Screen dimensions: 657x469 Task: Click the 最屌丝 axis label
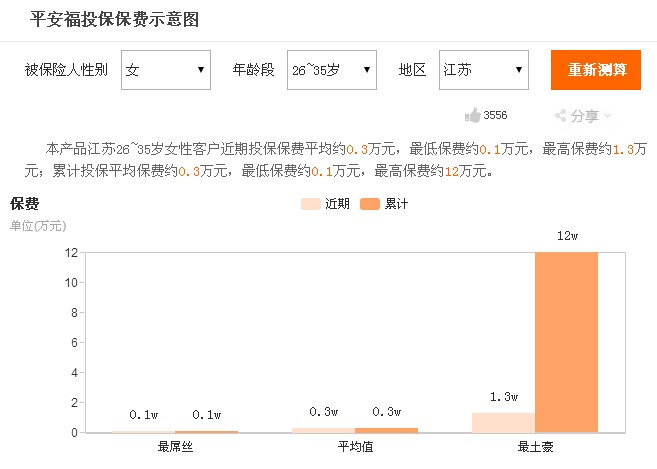coord(175,447)
